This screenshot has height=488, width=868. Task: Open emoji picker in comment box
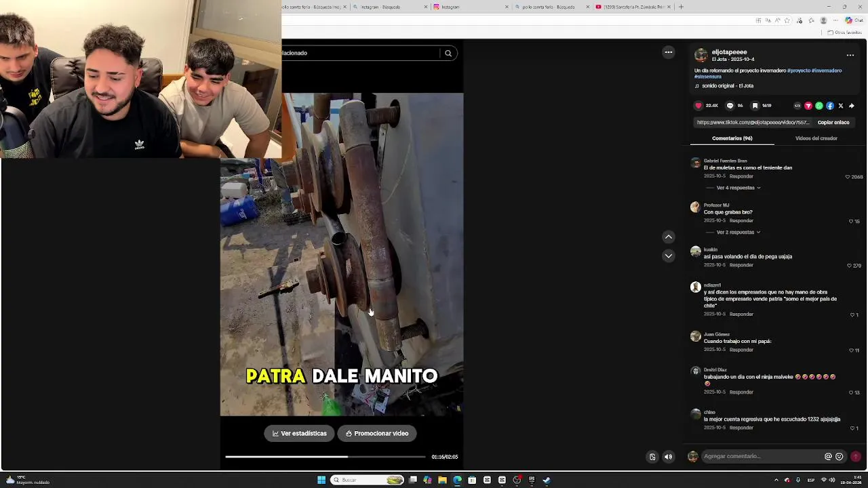pos(840,457)
